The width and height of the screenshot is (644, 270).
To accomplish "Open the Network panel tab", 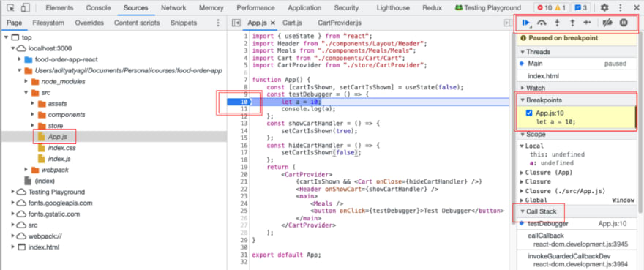I will [173, 7].
